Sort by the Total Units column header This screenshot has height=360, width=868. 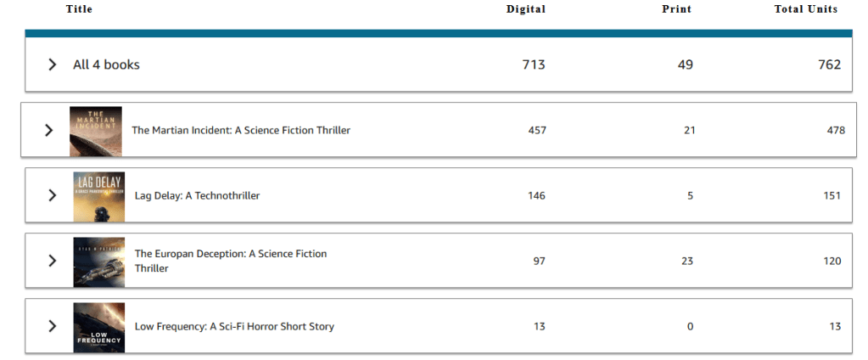(805, 9)
